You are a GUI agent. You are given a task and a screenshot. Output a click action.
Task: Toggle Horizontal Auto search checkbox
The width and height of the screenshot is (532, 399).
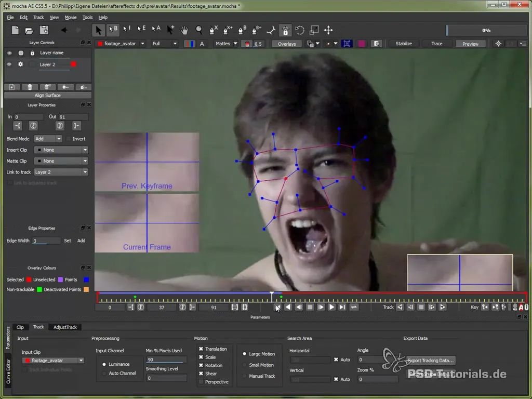pos(336,360)
